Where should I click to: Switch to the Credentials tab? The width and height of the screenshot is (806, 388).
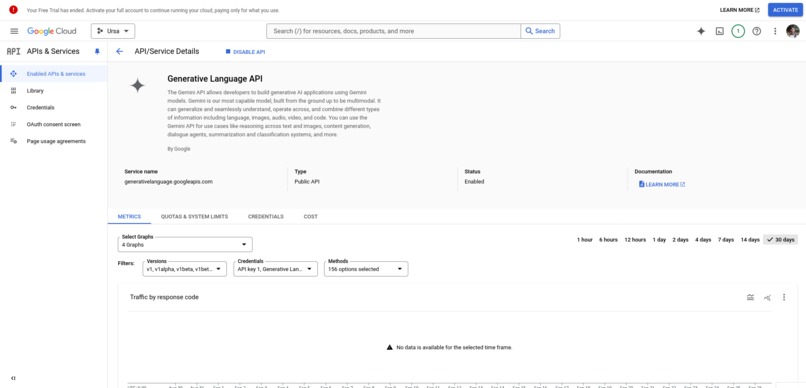[266, 216]
